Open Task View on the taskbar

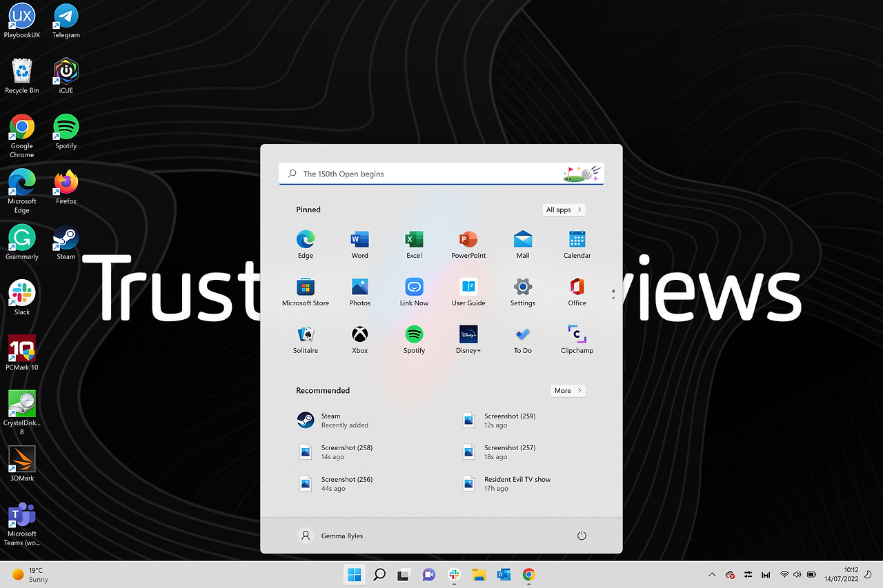[x=404, y=574]
